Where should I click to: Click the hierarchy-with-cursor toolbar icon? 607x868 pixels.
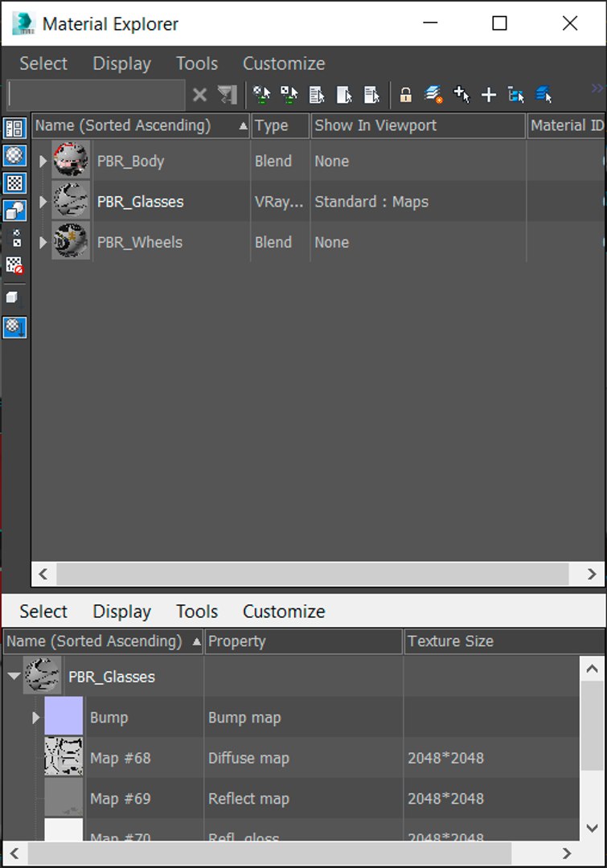pyautogui.click(x=516, y=95)
